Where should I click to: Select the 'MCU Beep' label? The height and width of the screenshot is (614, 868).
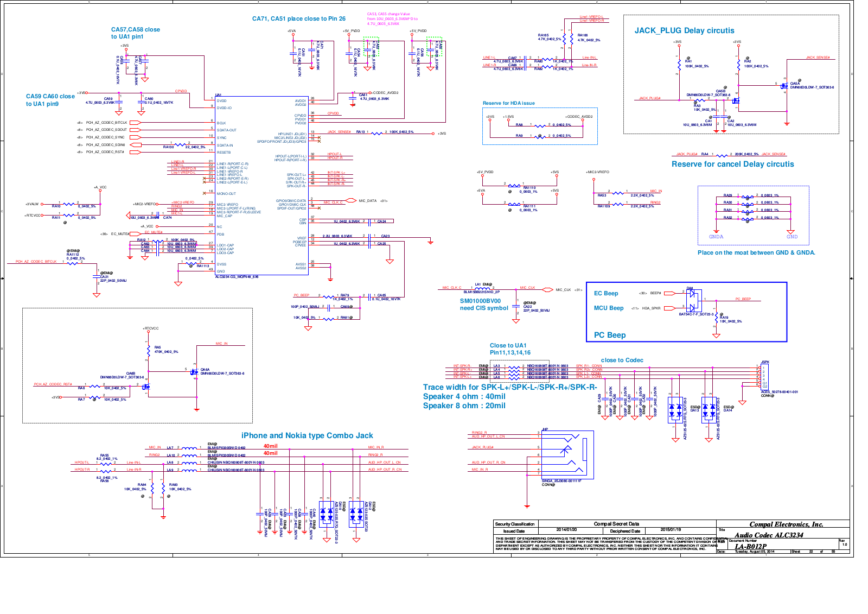[609, 308]
